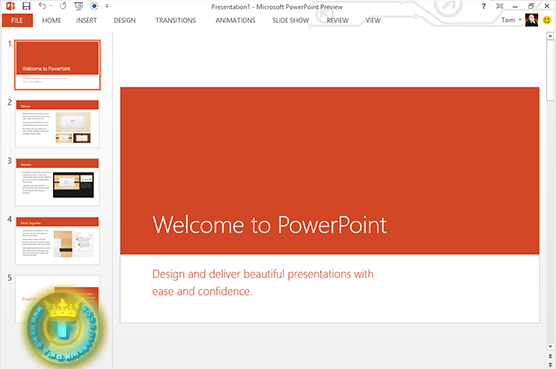Open the DESIGN tab

click(x=124, y=20)
